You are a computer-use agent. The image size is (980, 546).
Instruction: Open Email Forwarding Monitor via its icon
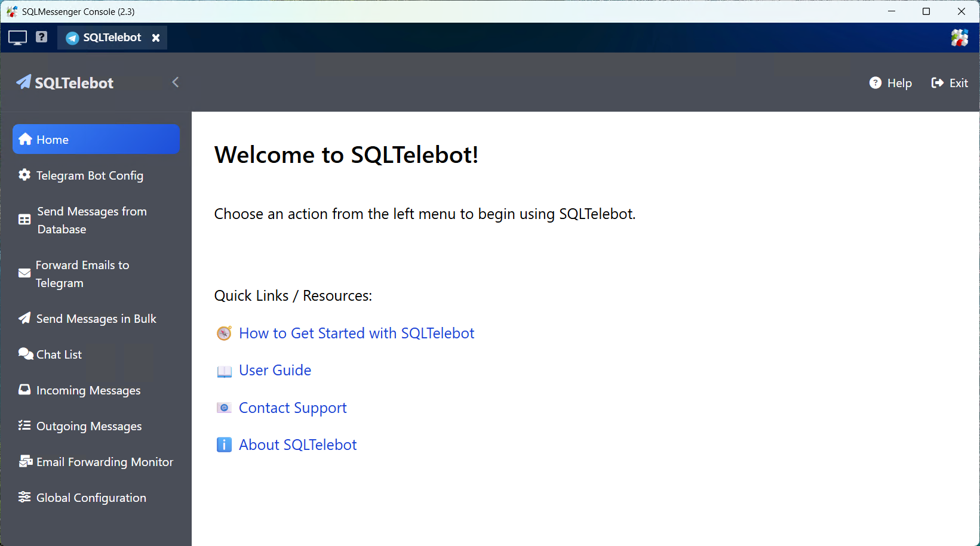click(24, 461)
